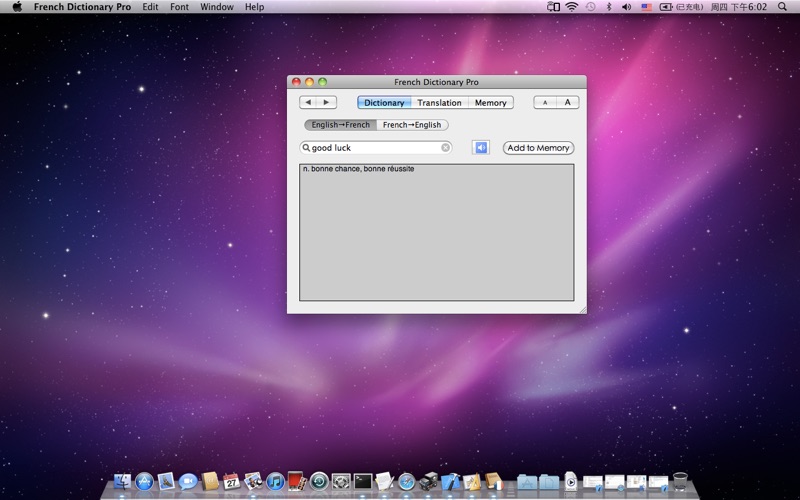800x500 pixels.
Task: Open the Apple menu
Action: [x=17, y=7]
